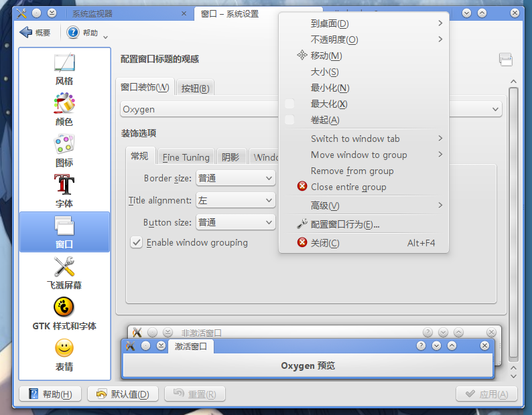
Task: Open the 颜色 color settings icon
Action: pos(64,110)
